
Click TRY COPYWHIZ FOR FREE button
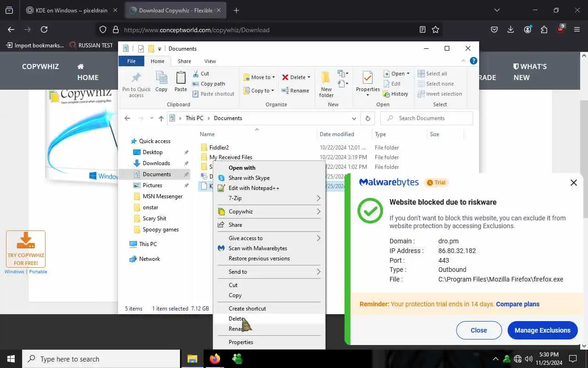coord(26,249)
